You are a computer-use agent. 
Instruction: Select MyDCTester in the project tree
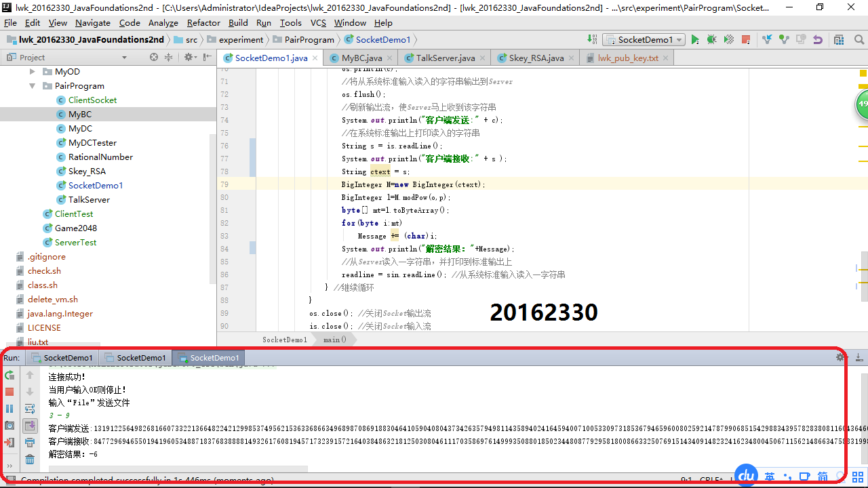tap(92, 142)
